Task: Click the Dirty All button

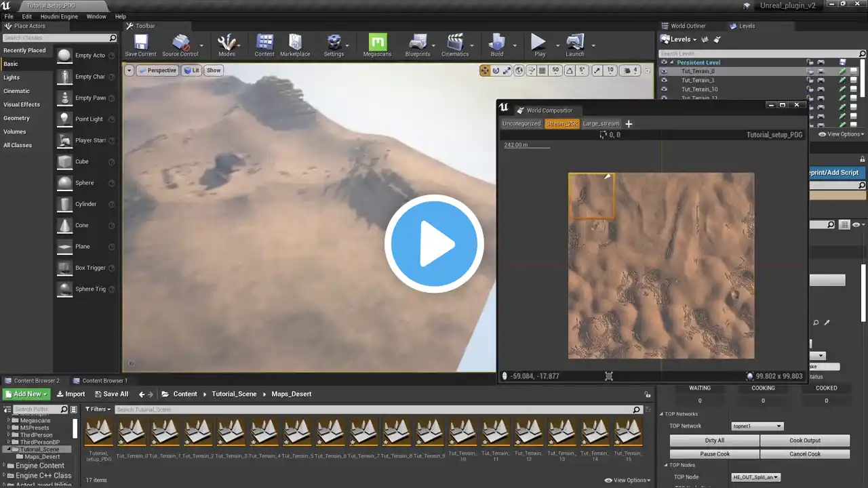Action: [714, 441]
